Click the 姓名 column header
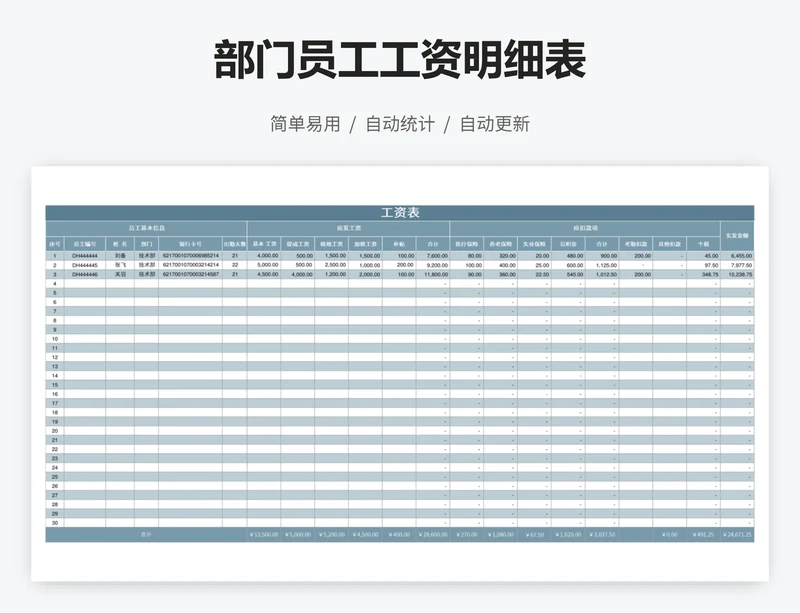The height and width of the screenshot is (613, 800). point(120,244)
